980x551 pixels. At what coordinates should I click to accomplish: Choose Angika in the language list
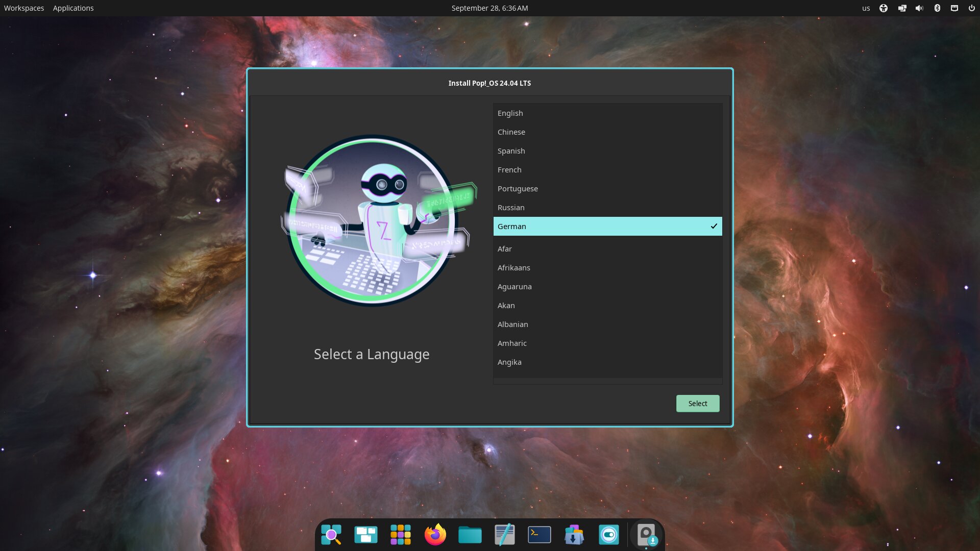click(608, 362)
